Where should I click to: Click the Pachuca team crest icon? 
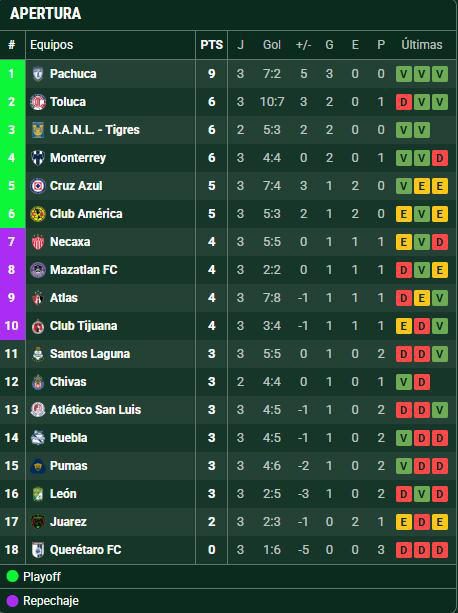tap(38, 74)
